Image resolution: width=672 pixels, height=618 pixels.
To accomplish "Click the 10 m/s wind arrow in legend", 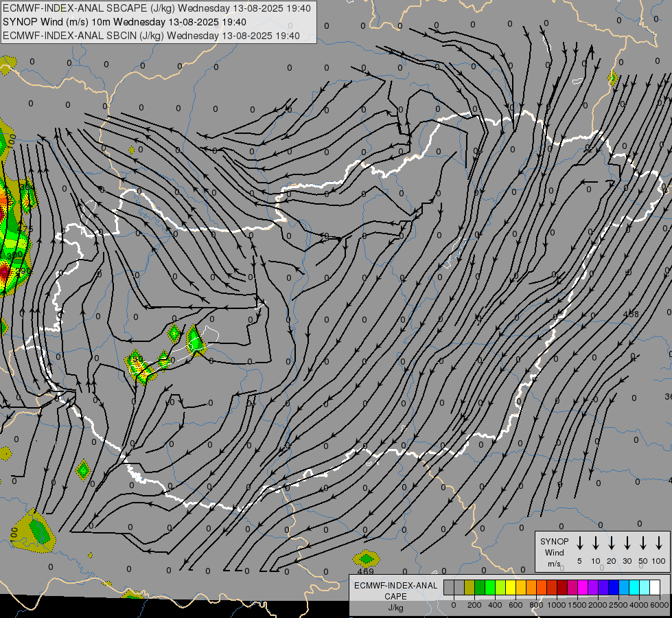I will 596,543.
